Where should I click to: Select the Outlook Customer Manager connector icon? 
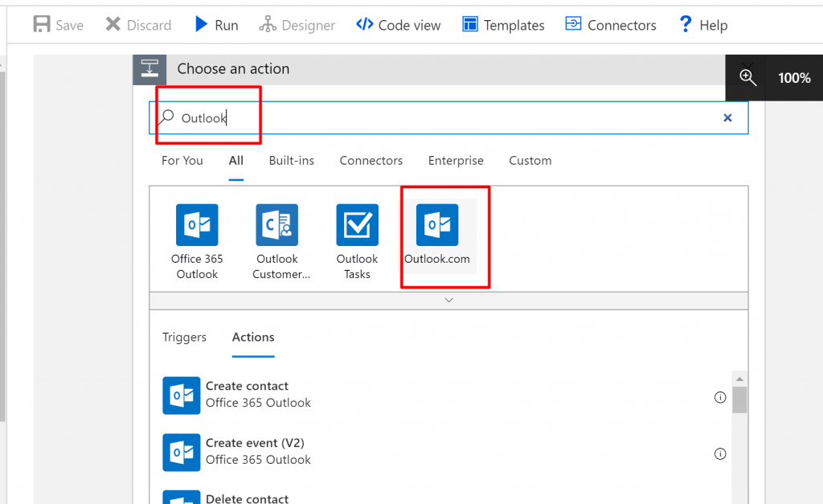tap(277, 225)
